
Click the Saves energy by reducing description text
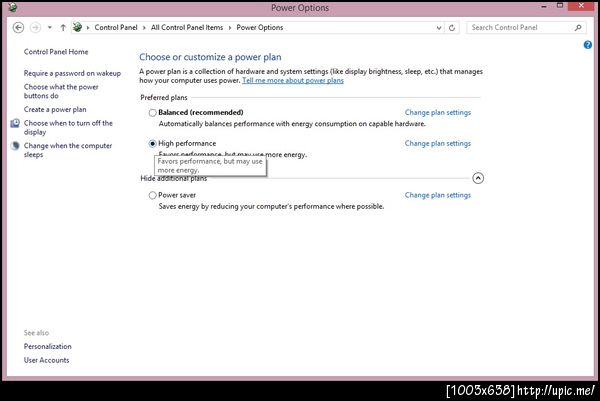[271, 207]
